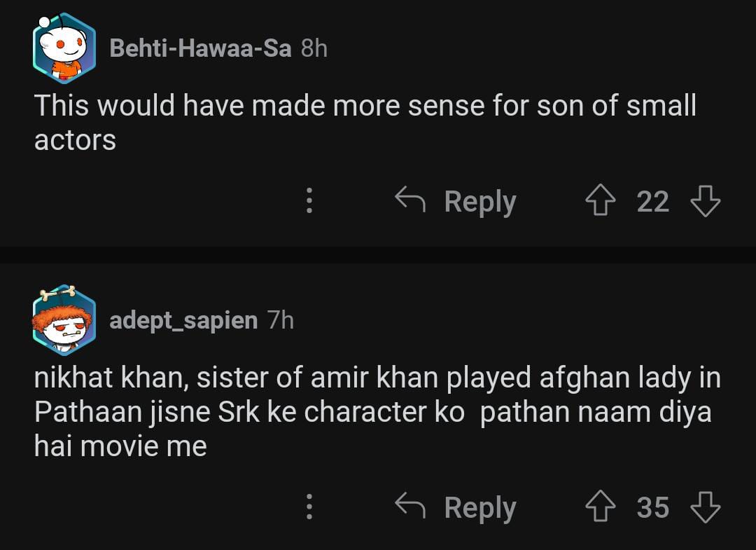Tap the 22 vote count
Image resolution: width=756 pixels, height=550 pixels.
[652, 202]
